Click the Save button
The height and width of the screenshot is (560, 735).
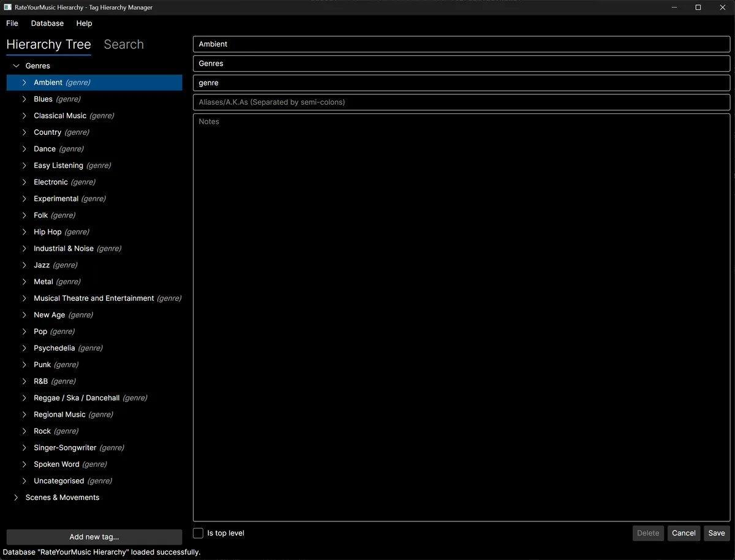tap(716, 533)
